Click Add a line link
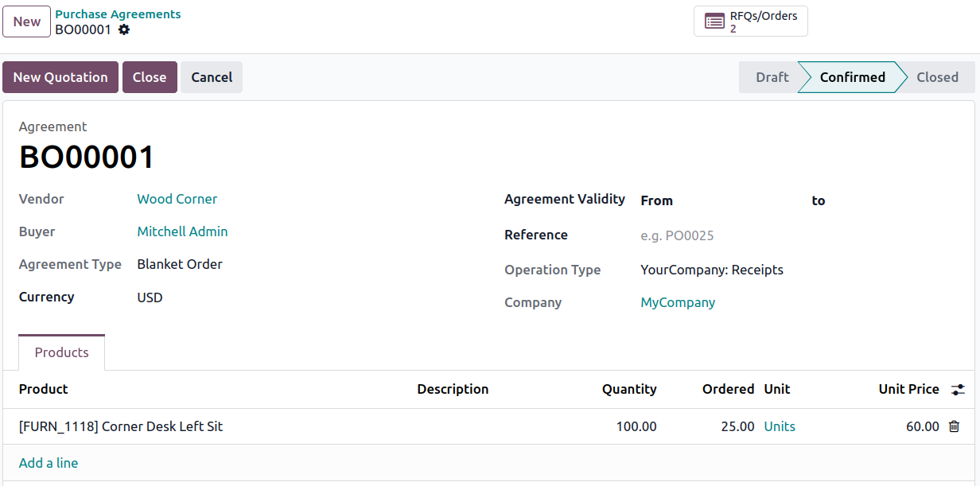980x486 pixels. (x=49, y=463)
